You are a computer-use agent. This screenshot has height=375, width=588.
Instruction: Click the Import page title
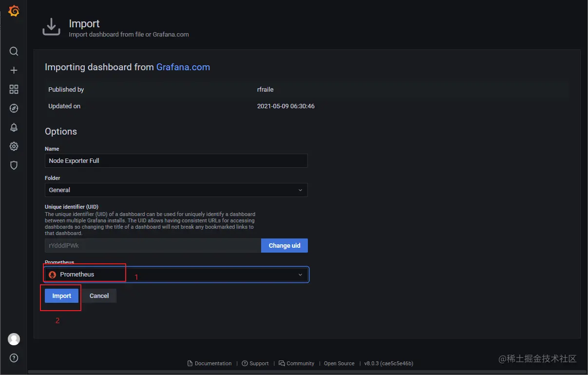click(84, 23)
